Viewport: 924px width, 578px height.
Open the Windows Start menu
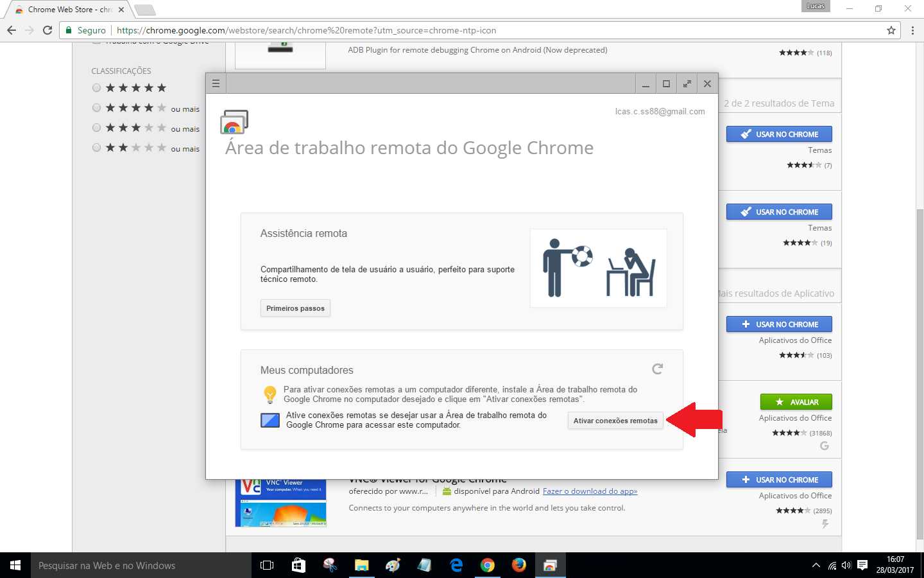pos(15,565)
